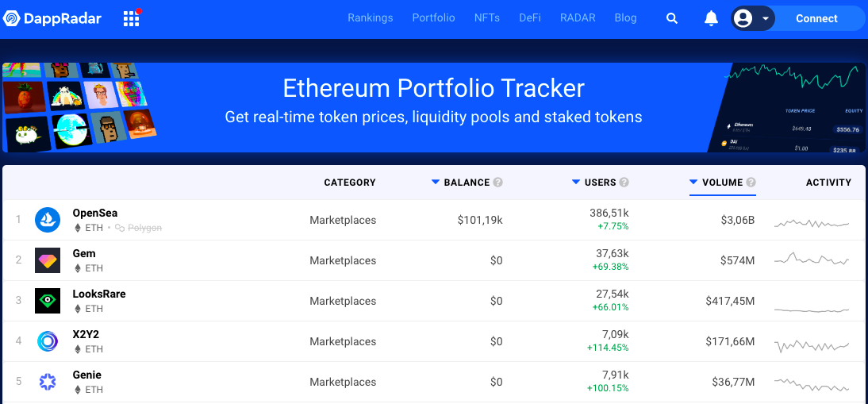Click the +114.45% users change
The width and height of the screenshot is (868, 404).
click(608, 348)
